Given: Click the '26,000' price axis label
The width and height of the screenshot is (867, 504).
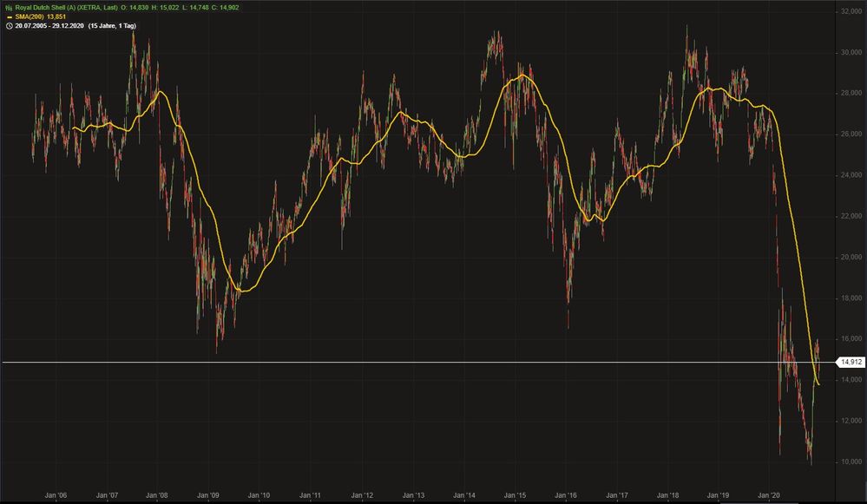Looking at the screenshot, I should tap(851, 134).
